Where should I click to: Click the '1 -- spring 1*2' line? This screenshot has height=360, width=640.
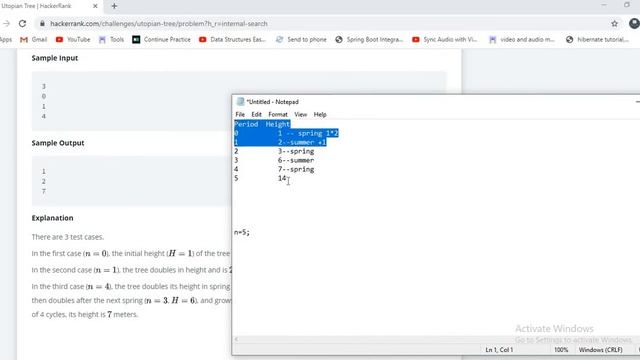pos(308,133)
